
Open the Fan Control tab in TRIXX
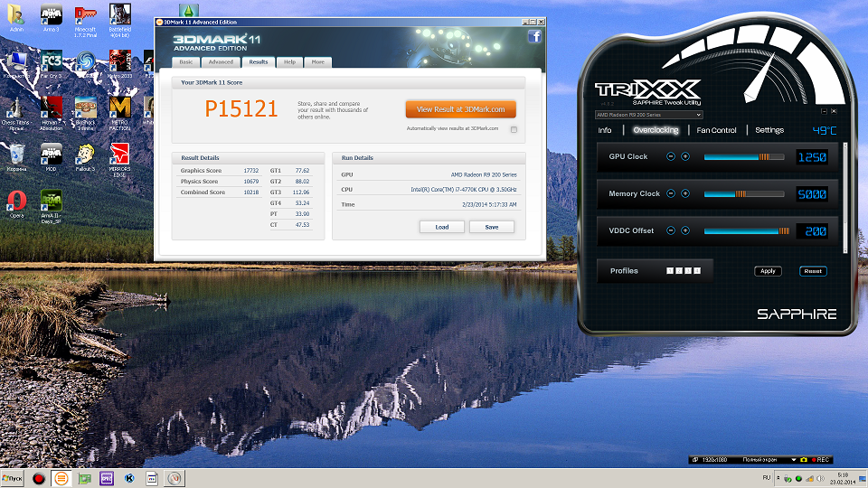[x=716, y=130]
